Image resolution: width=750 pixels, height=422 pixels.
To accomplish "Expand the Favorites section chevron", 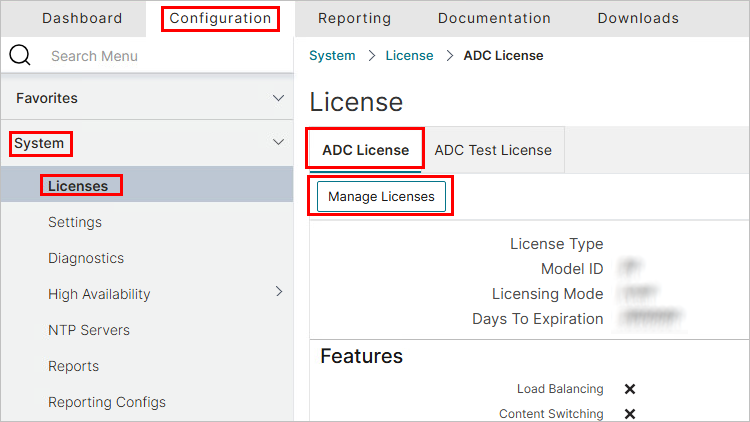I will 279,98.
